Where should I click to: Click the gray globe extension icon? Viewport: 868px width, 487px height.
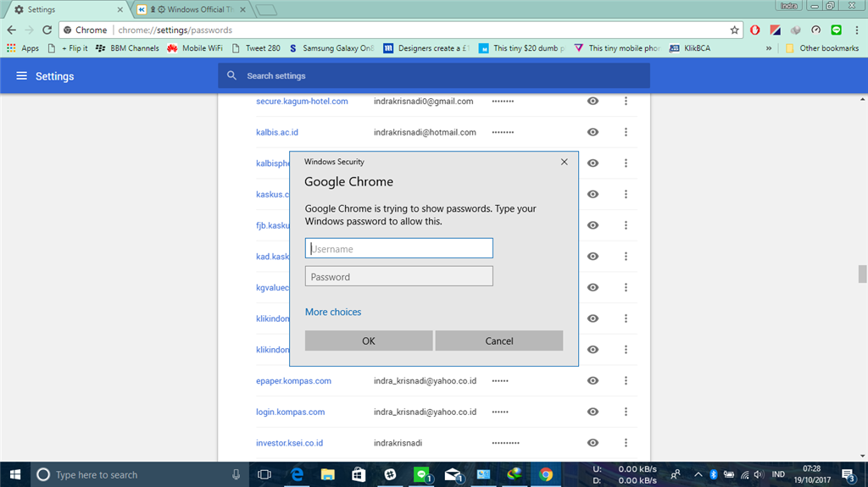(795, 30)
